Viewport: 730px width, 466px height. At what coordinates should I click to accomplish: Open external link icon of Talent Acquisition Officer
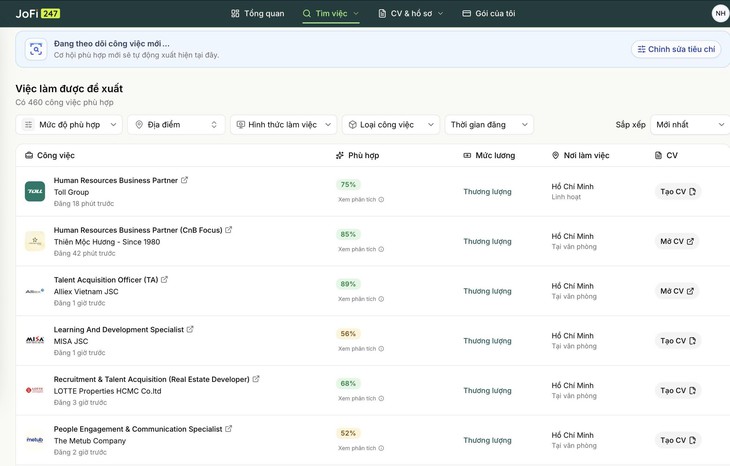click(164, 280)
